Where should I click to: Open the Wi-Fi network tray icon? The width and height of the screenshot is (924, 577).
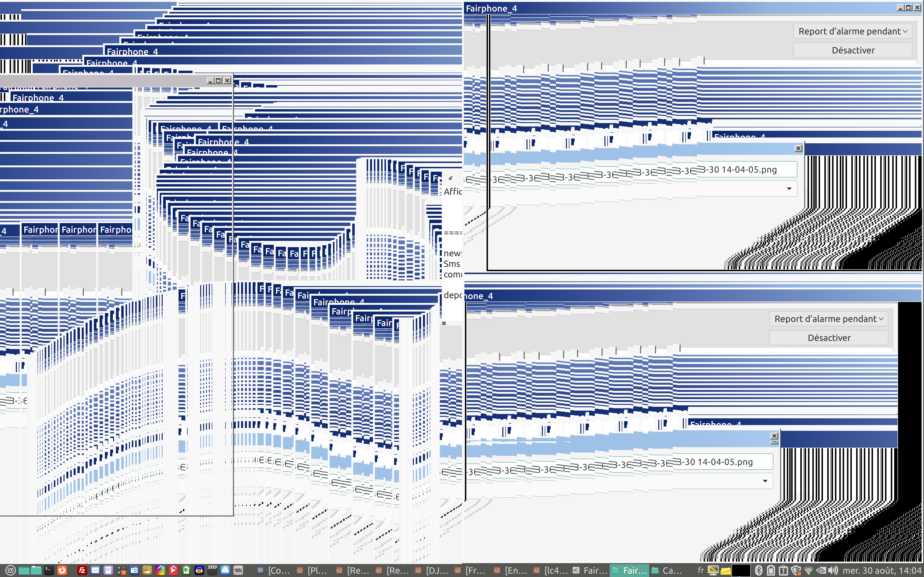pyautogui.click(x=808, y=571)
